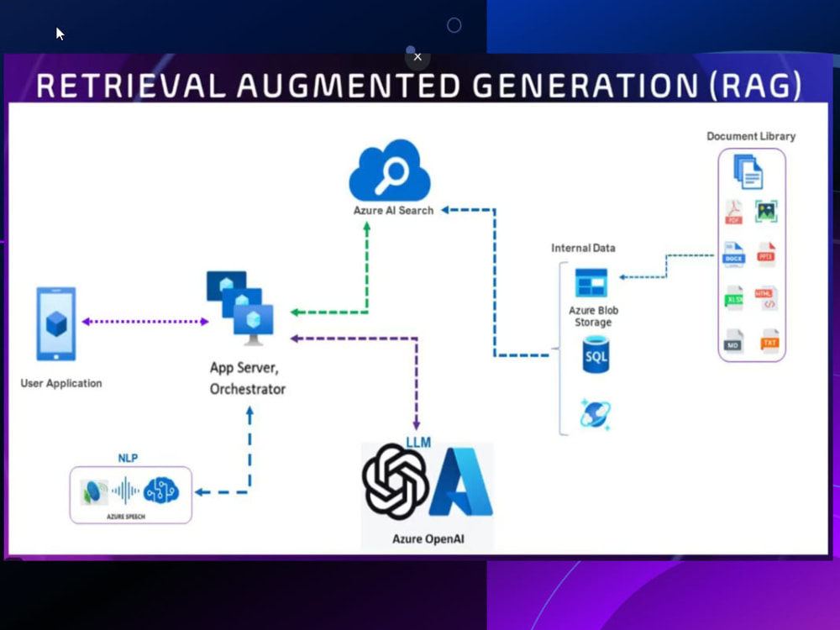Screen dimensions: 840x630
Task: Click the Cosmos DB planet icon
Action: (596, 414)
